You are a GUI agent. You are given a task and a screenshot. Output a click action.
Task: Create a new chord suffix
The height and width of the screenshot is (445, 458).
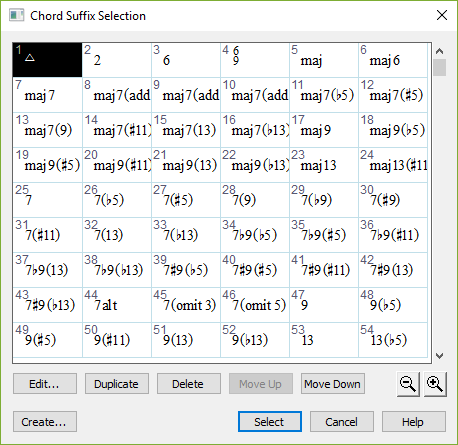click(45, 422)
